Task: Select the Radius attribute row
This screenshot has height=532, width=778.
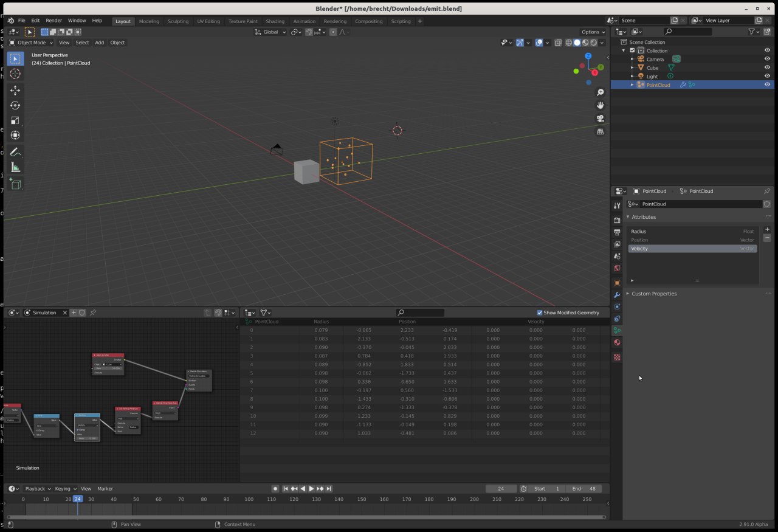Action: coord(692,232)
